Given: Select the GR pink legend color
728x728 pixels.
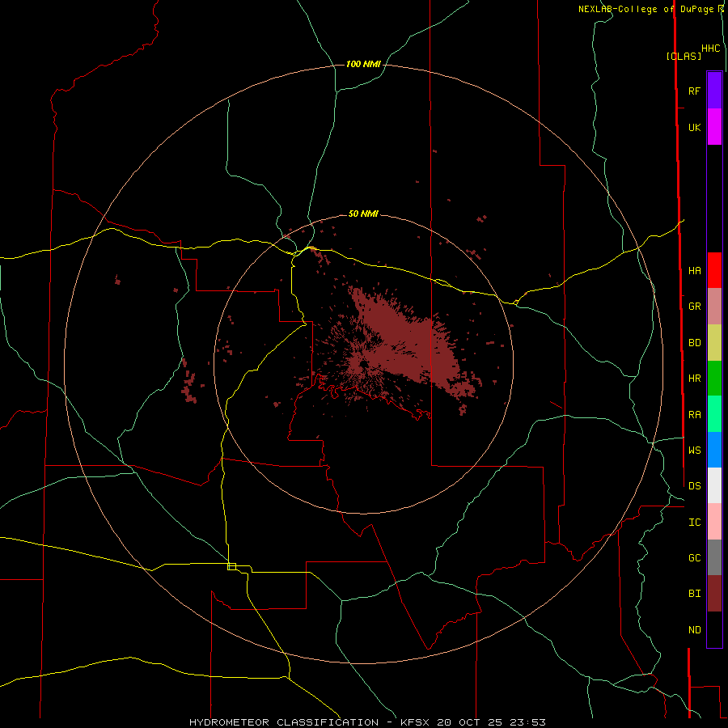Looking at the screenshot, I should 714,307.
